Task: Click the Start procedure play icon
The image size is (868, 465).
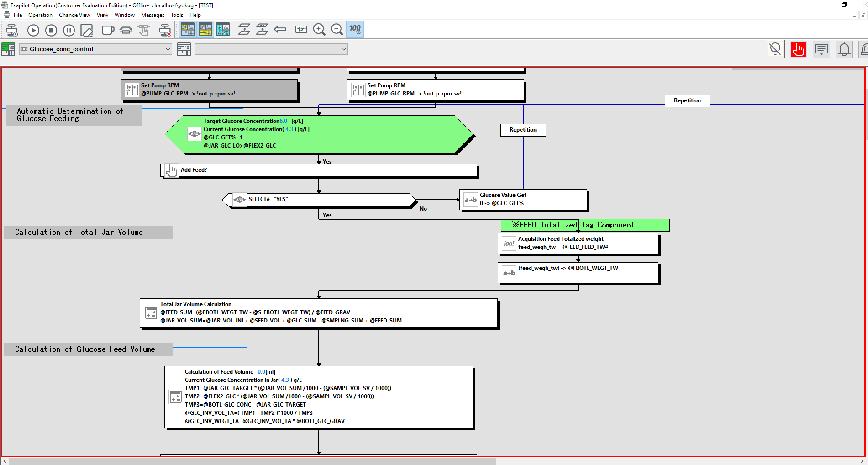Action: pyautogui.click(x=33, y=30)
